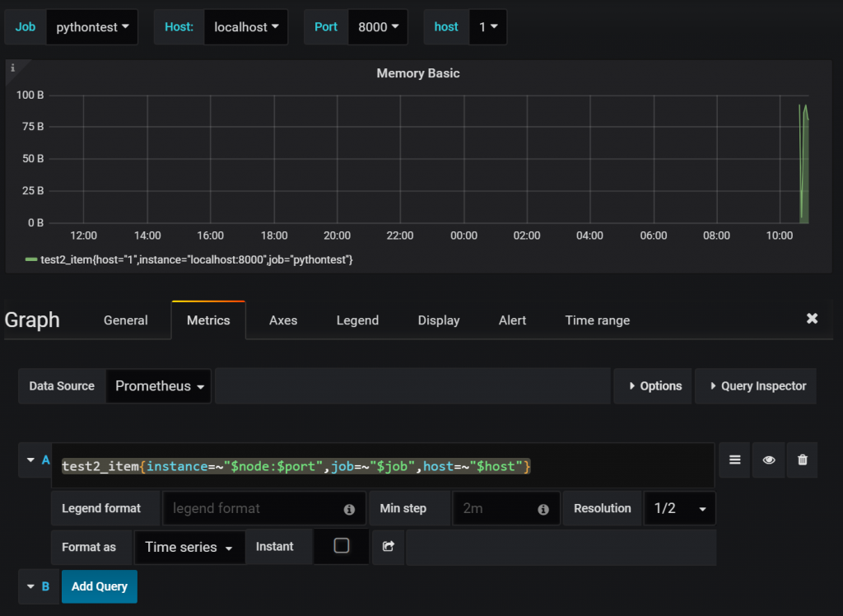This screenshot has height=616, width=843.
Task: Switch to the Axes tab
Action: [x=283, y=320]
